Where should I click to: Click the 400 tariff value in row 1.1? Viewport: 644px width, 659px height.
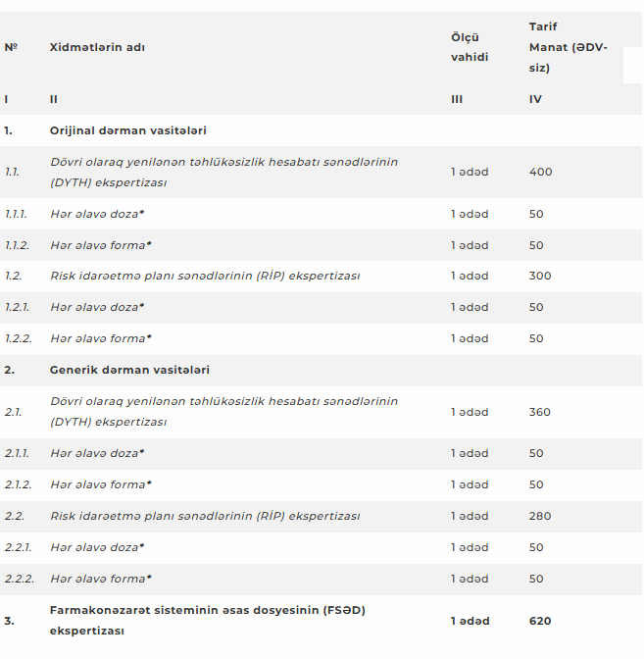(540, 172)
